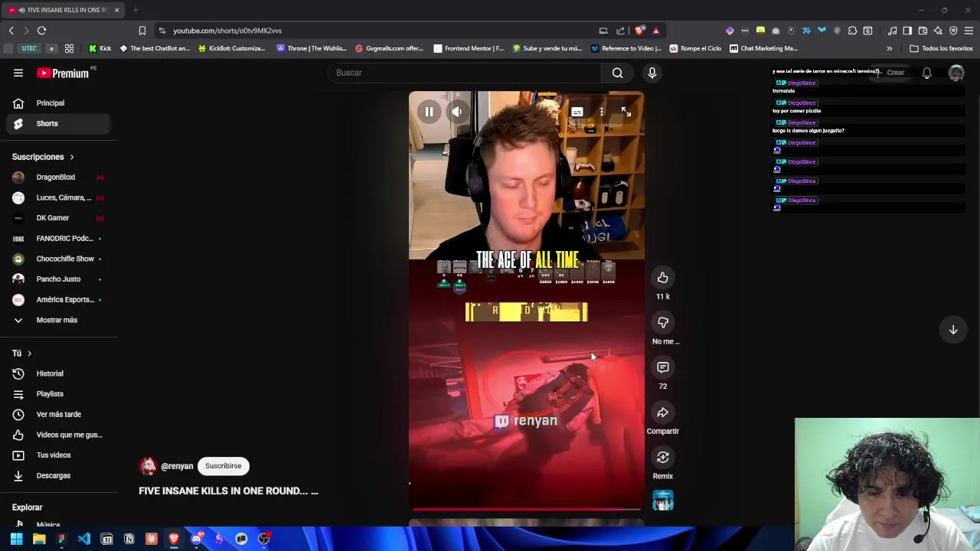Open the browser Extensions puzzle icon
The image size is (980, 551).
[852, 31]
